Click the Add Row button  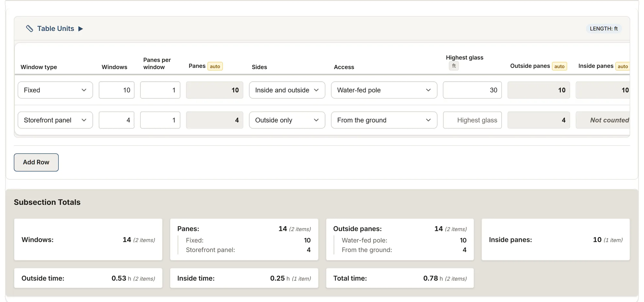tap(36, 162)
